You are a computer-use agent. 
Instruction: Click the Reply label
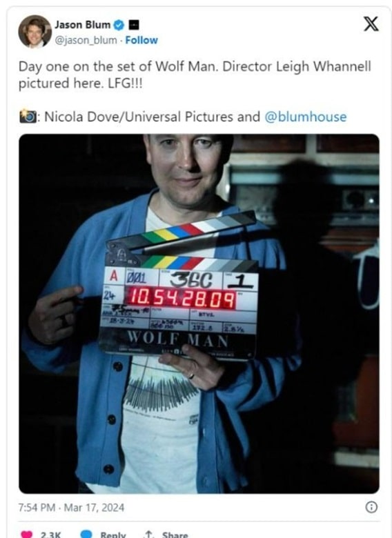[113, 535]
